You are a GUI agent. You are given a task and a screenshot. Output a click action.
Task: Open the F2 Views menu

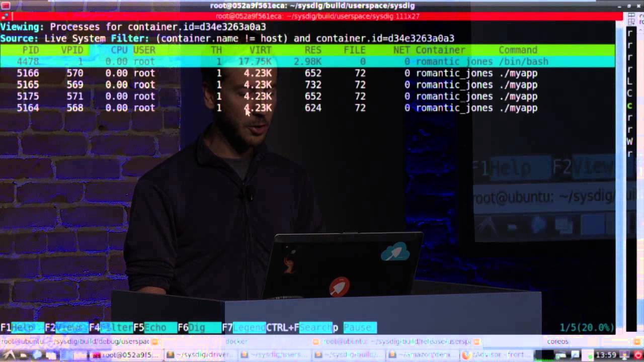(x=66, y=328)
